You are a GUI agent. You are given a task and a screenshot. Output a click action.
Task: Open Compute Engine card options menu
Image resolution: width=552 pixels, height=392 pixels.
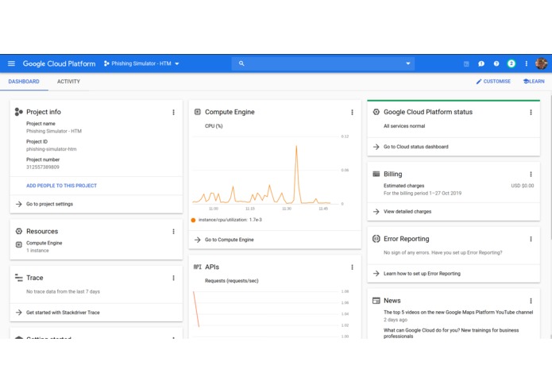tap(352, 112)
